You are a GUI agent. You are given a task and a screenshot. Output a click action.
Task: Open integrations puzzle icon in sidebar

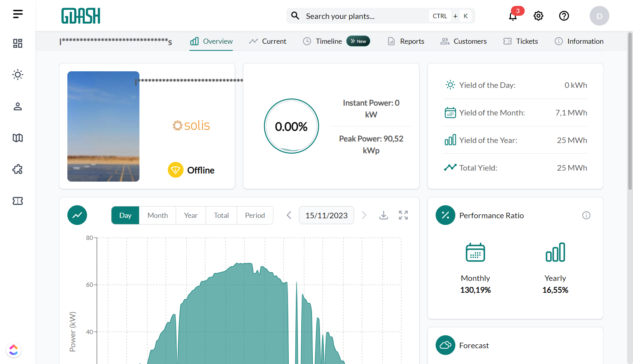(x=18, y=169)
